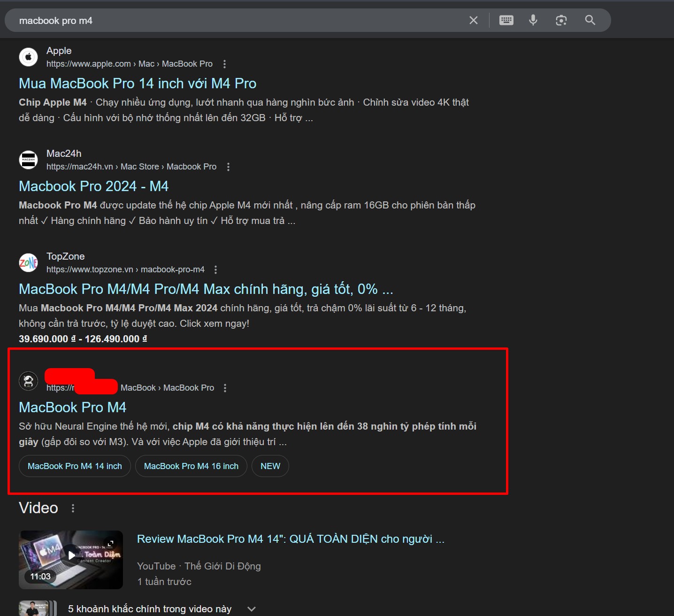Start voice search with microphone icon
This screenshot has width=674, height=616.
pos(533,20)
